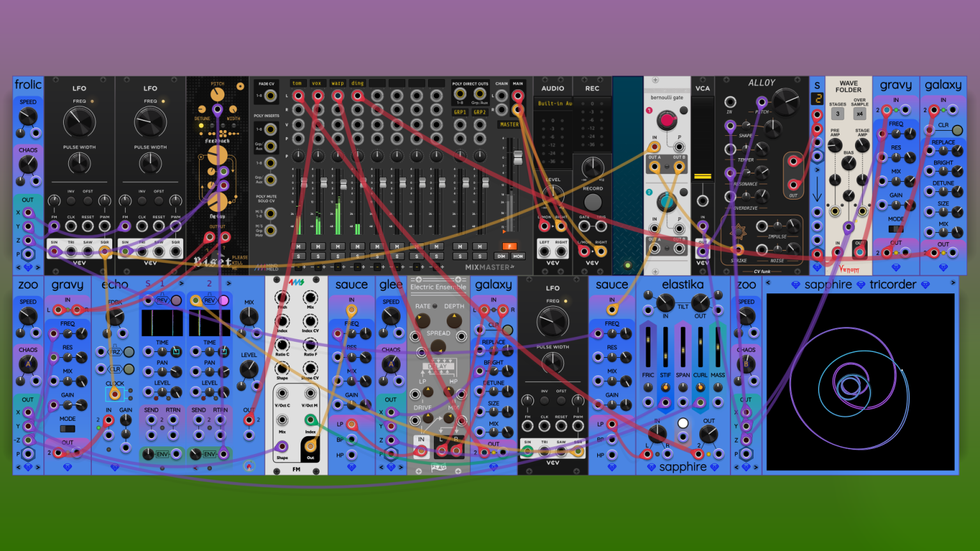The image size is (980, 551).
Task: Click the right chevron after echo tap 2
Action: pos(228,283)
